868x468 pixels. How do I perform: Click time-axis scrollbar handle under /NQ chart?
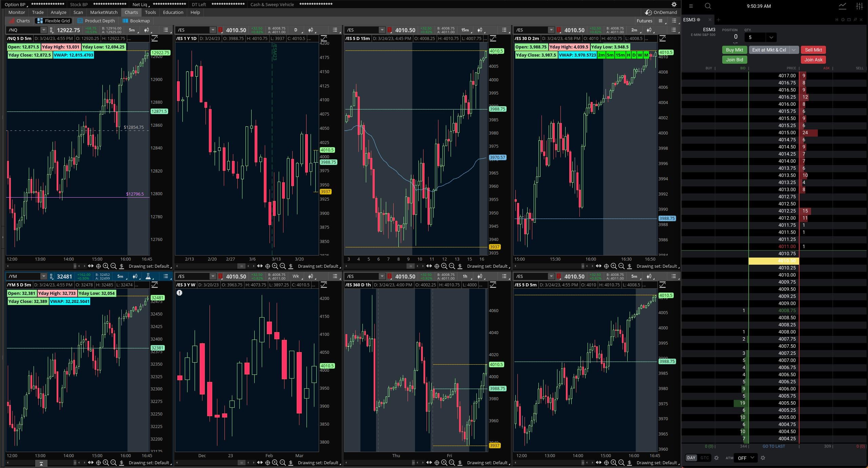tap(75, 266)
